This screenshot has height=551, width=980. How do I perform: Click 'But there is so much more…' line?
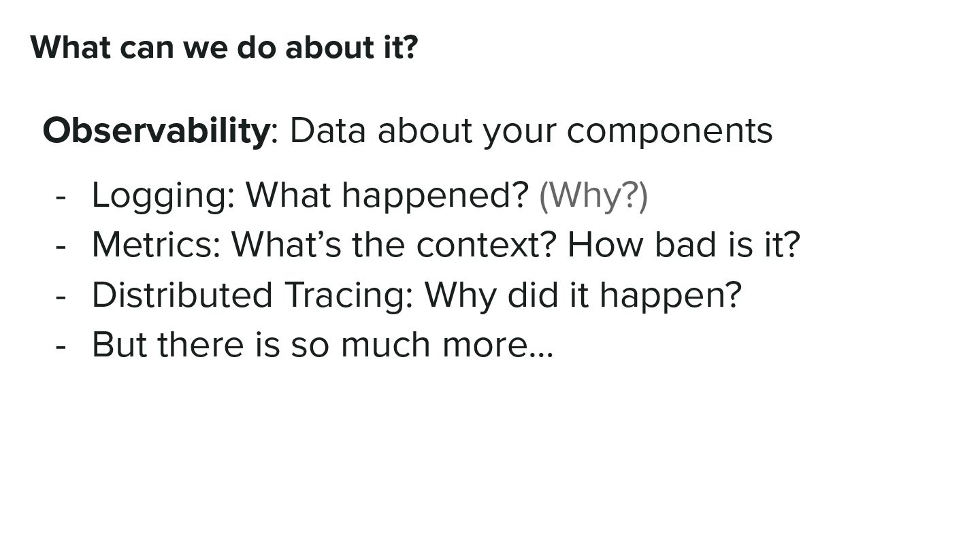[323, 345]
